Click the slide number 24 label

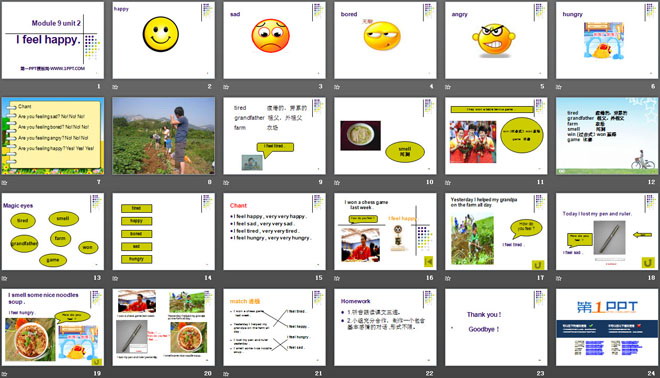(x=651, y=373)
